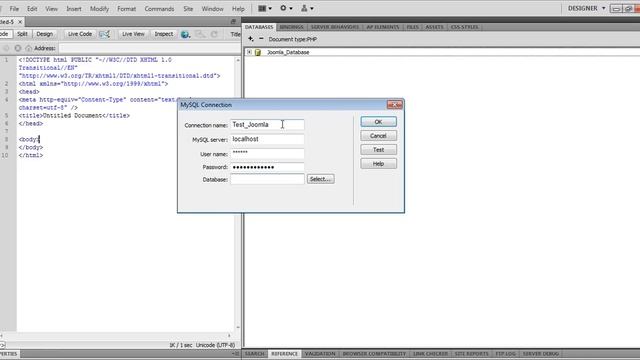
Task: Toggle Live View mode
Action: pos(133,34)
